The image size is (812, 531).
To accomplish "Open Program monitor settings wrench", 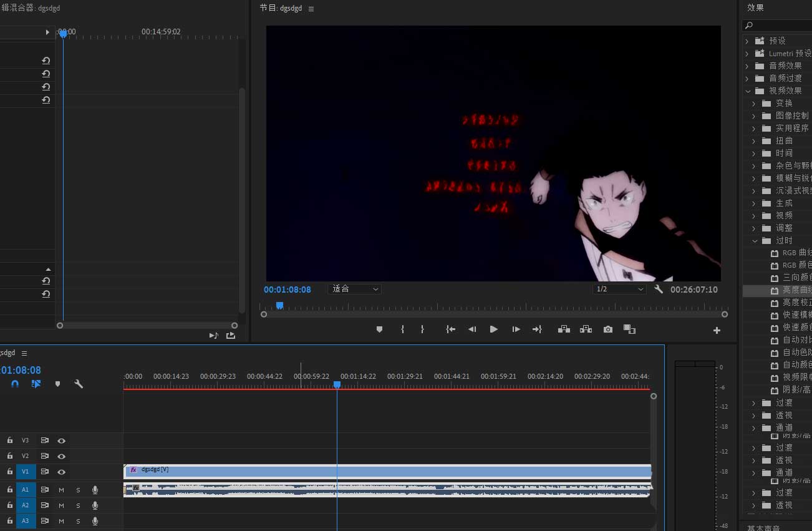I will point(659,289).
